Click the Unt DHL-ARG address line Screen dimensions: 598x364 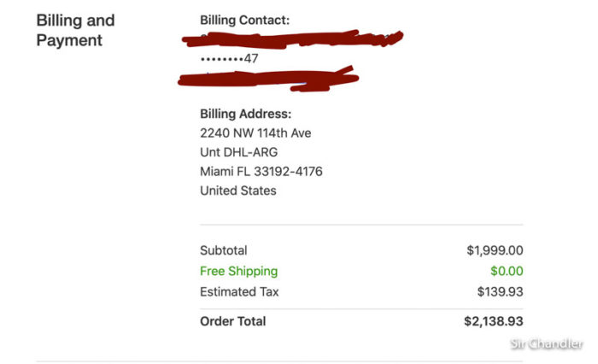238,152
